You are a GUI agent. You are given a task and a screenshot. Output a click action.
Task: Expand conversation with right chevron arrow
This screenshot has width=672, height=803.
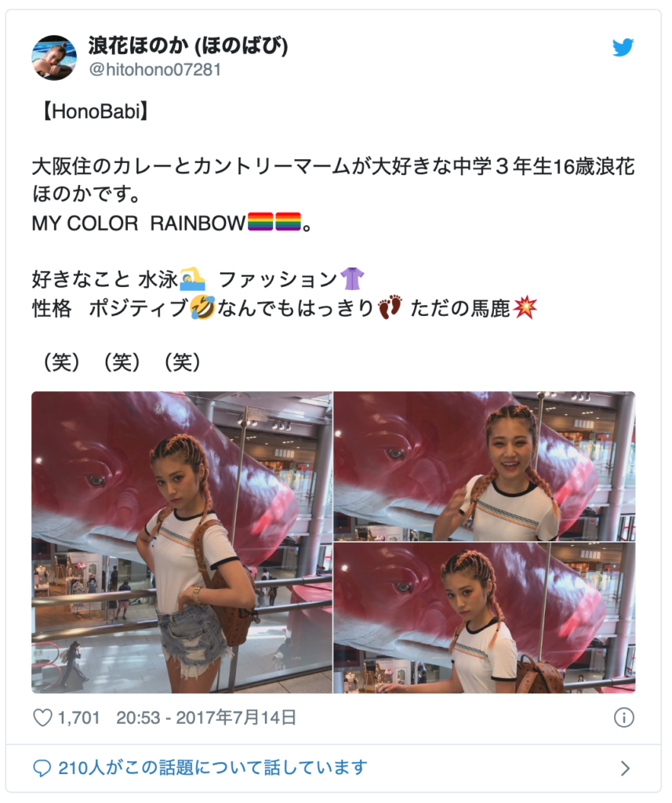[x=625, y=768]
